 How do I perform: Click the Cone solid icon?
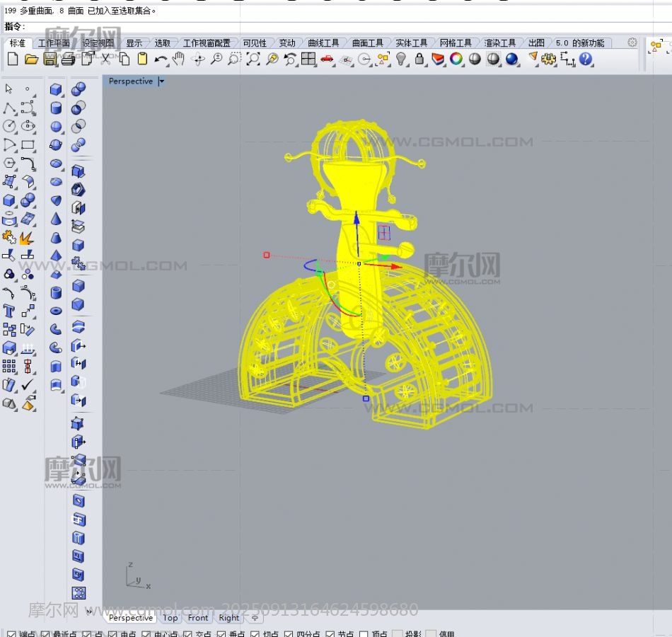pyautogui.click(x=56, y=219)
